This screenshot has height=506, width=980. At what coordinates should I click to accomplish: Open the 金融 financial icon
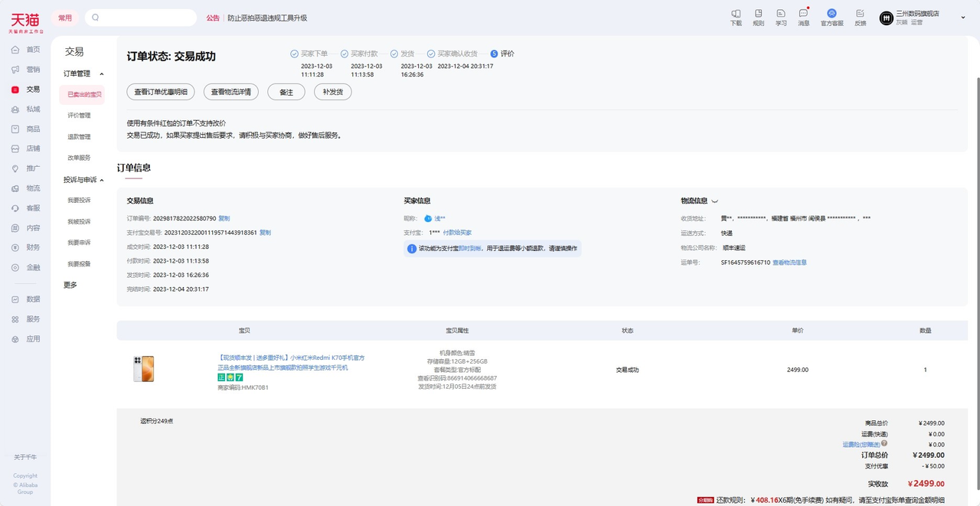tap(15, 267)
